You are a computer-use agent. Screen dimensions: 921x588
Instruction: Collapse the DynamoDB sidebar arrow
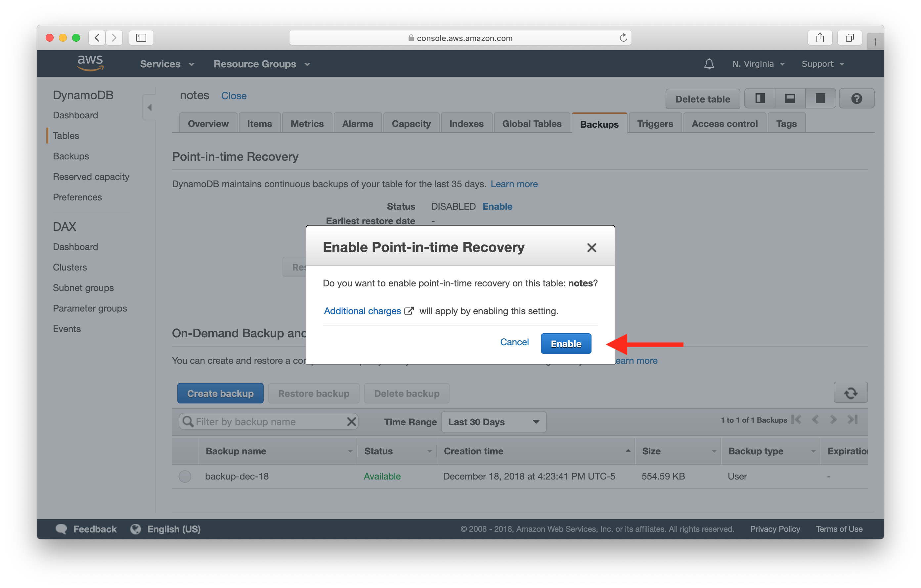(150, 107)
